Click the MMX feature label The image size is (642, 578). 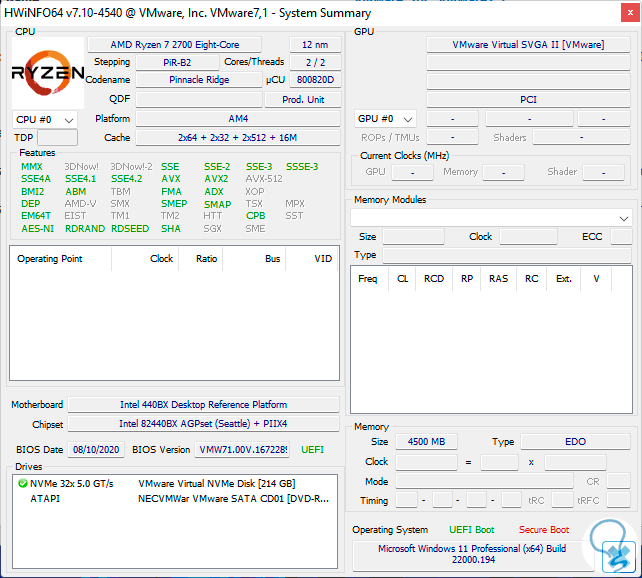click(x=32, y=167)
